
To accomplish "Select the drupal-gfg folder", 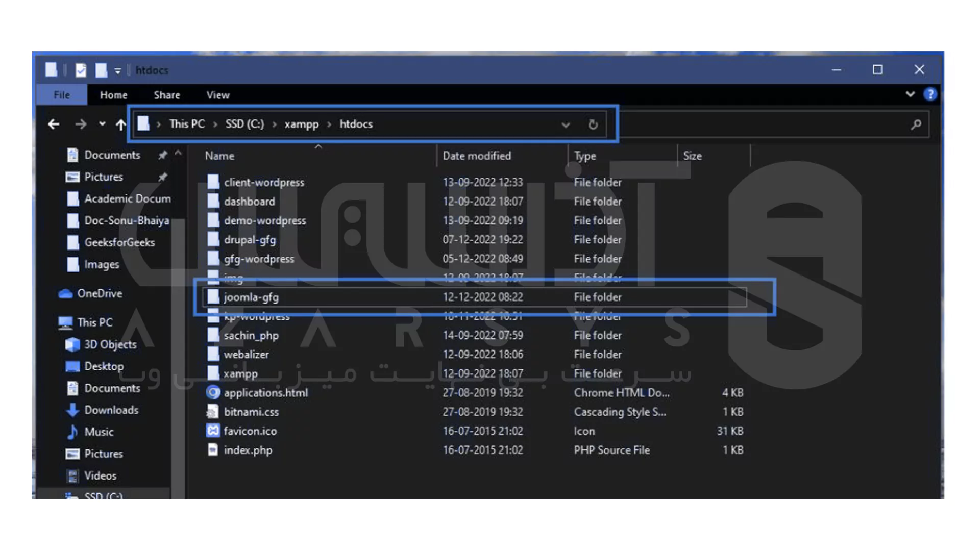I will click(x=250, y=240).
